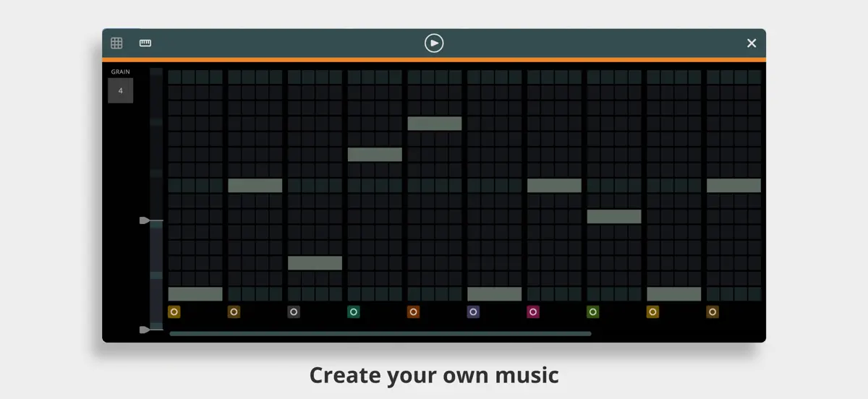Viewport: 868px width, 399px height.
Task: Select the first yellow track pad icon
Action: pos(174,312)
